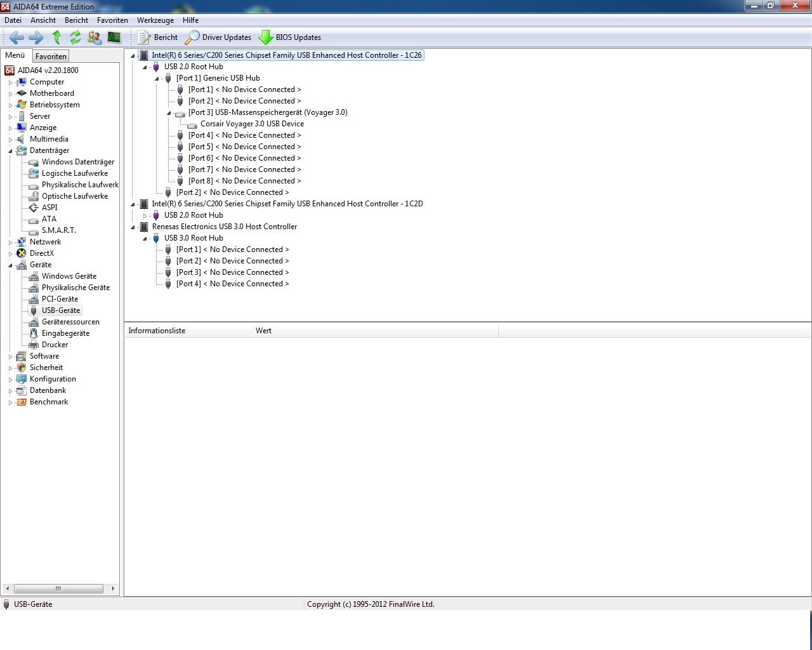
Task: Open Bericht report from toolbar
Action: coord(158,37)
